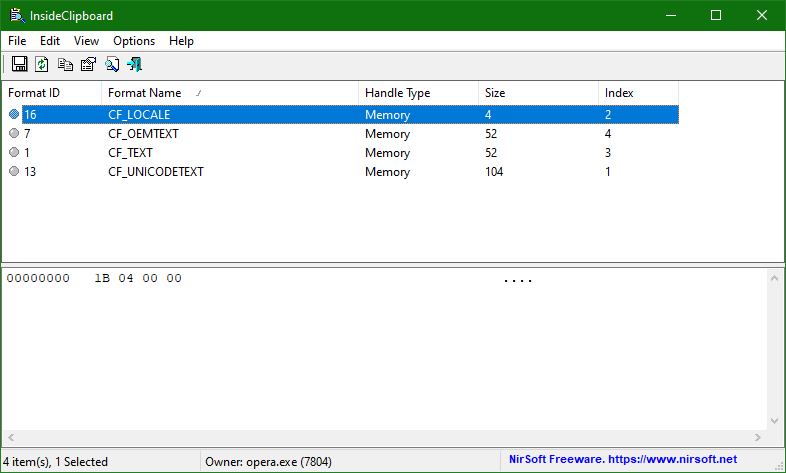Maximize the InsideClipboard window

point(716,15)
